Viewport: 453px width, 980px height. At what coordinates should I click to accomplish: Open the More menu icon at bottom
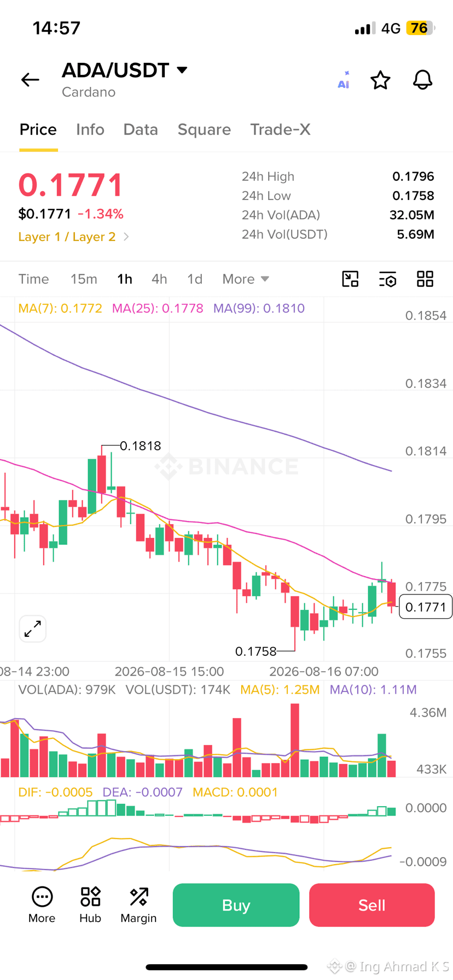coord(42,905)
